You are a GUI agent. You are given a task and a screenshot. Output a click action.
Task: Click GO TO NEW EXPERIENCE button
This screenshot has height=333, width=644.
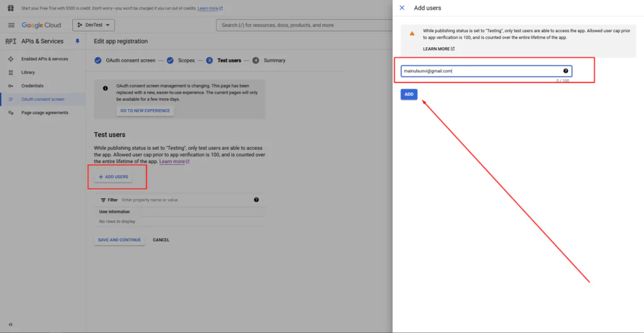(145, 111)
